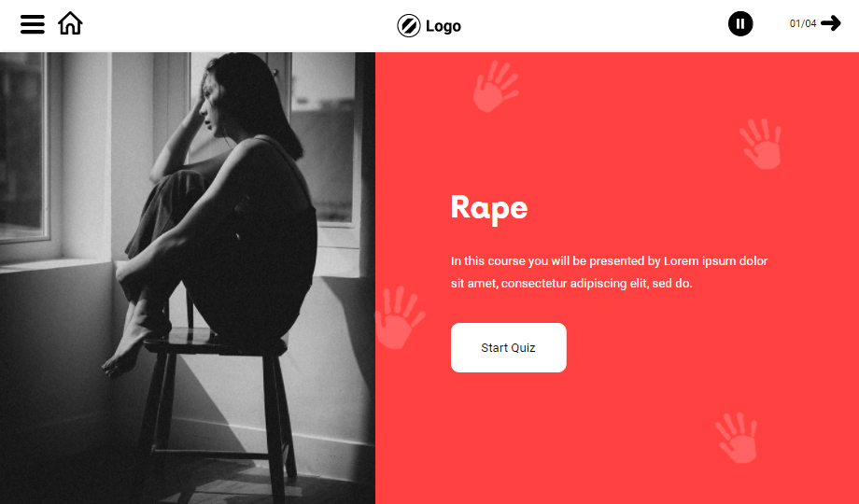Advance to the next slide arrow
Screen dimensions: 859x504
[x=830, y=23]
